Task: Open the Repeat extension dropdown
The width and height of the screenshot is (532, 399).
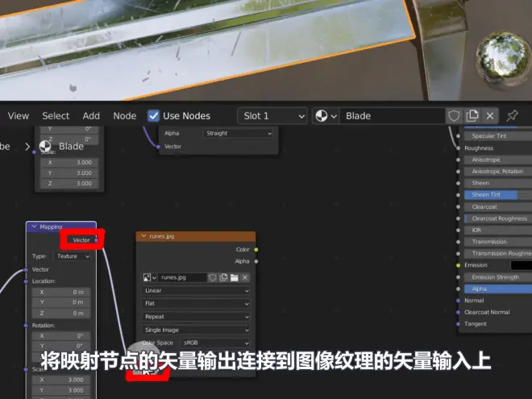Action: (x=196, y=317)
